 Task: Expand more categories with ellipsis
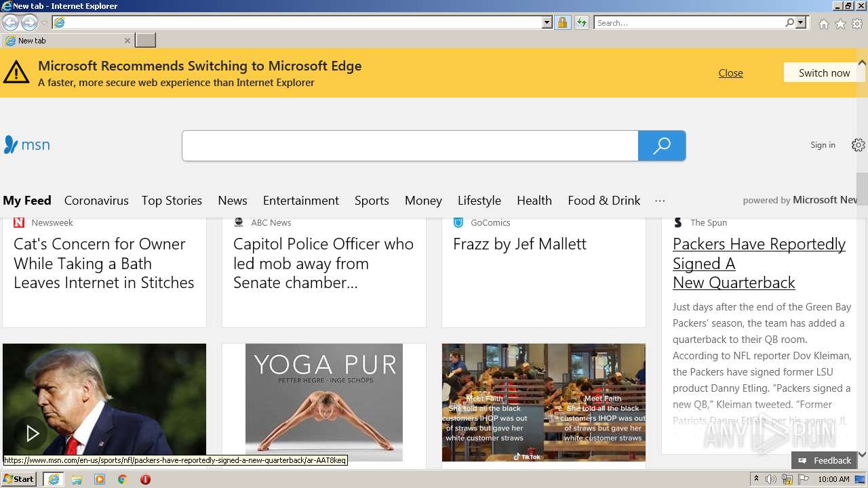tap(660, 201)
